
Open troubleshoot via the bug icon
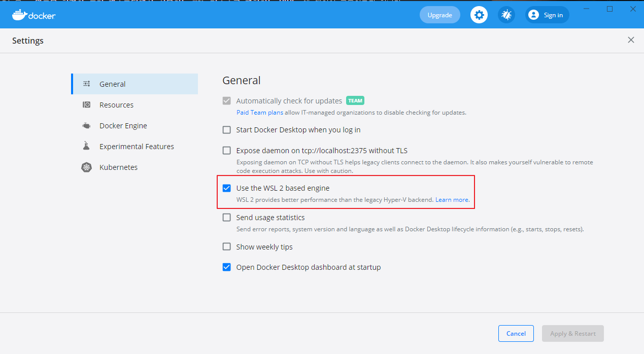click(x=506, y=15)
